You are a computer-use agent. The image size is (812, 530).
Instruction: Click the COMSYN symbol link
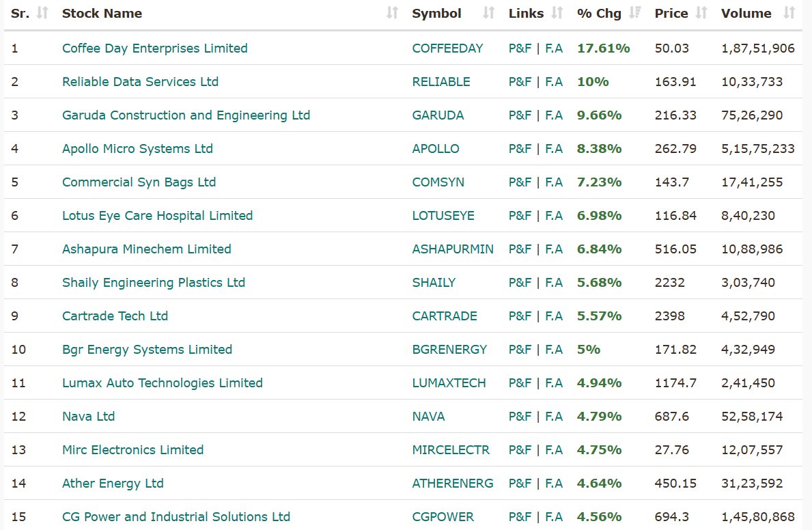click(438, 182)
